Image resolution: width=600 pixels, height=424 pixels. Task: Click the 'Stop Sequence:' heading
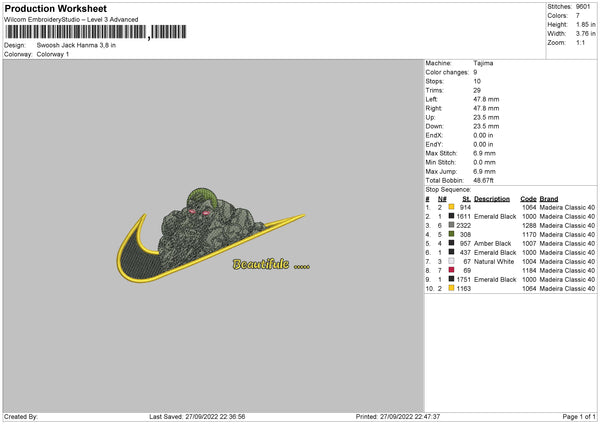click(x=448, y=190)
